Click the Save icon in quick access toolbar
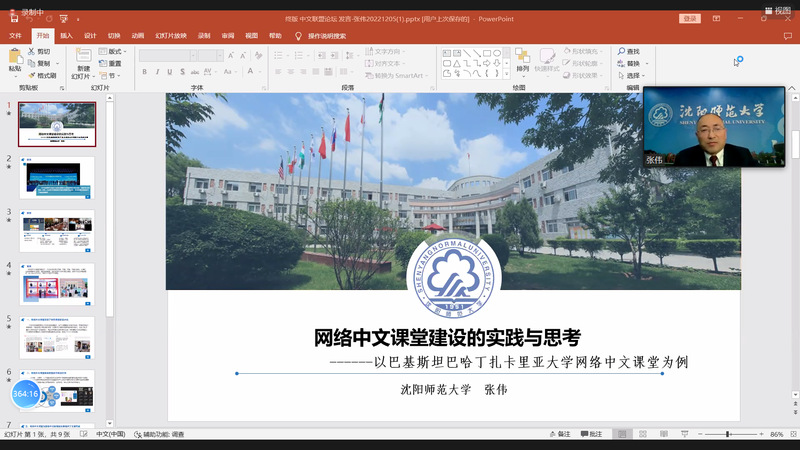The image size is (800, 450). (x=14, y=19)
